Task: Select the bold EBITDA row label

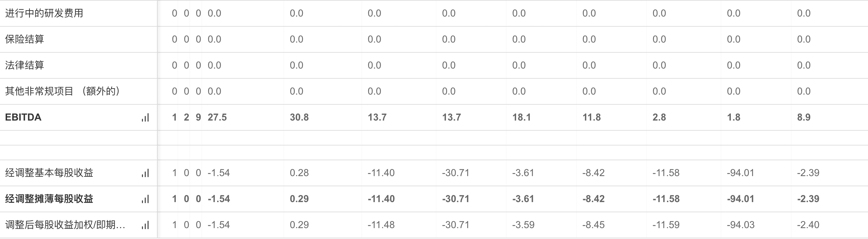Action: click(23, 117)
